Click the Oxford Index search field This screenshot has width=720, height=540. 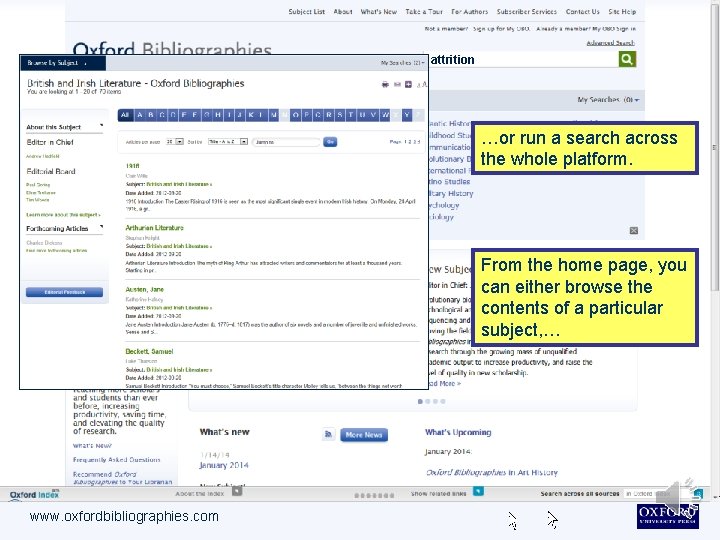coord(658,494)
